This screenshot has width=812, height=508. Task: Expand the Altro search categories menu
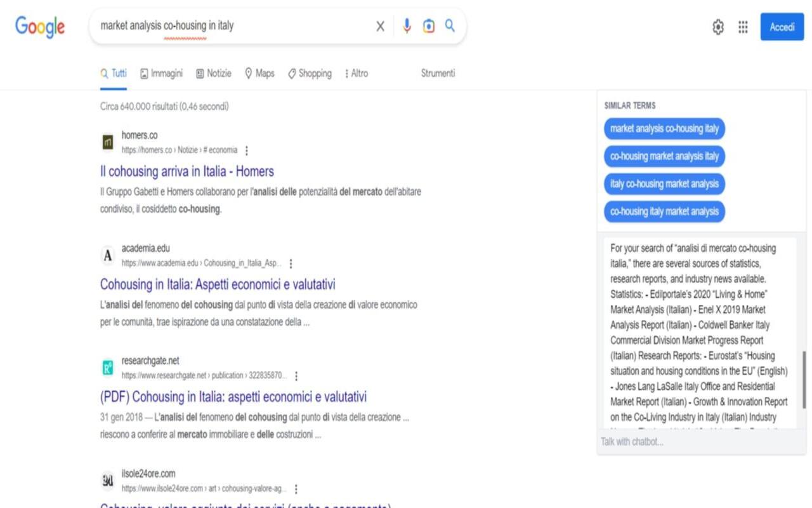356,73
